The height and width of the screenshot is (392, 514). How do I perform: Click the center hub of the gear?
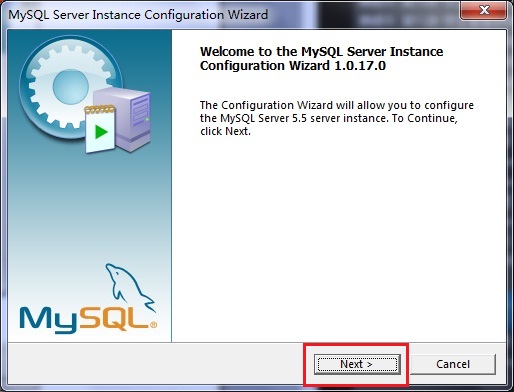[x=71, y=87]
